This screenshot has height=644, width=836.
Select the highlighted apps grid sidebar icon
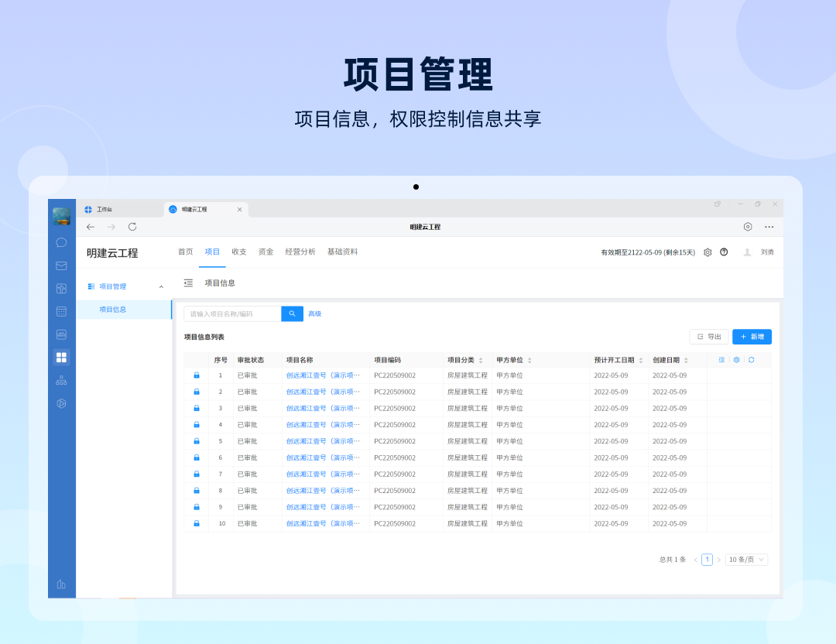click(61, 357)
